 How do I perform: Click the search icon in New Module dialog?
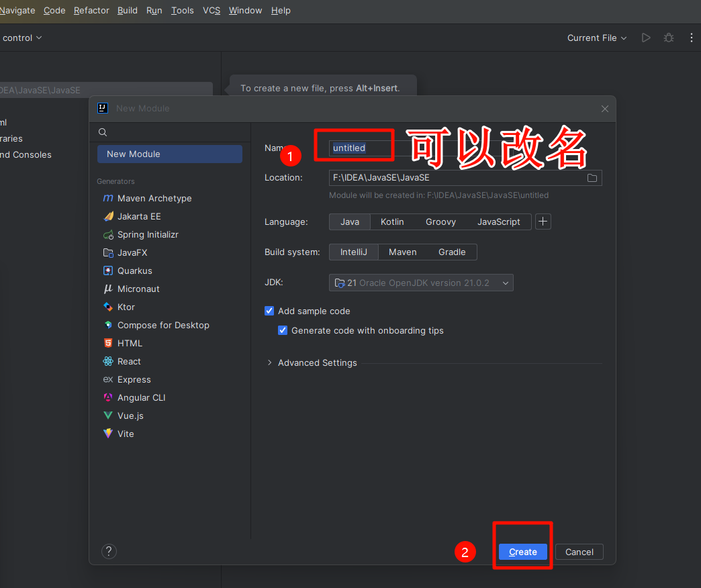[x=103, y=132]
